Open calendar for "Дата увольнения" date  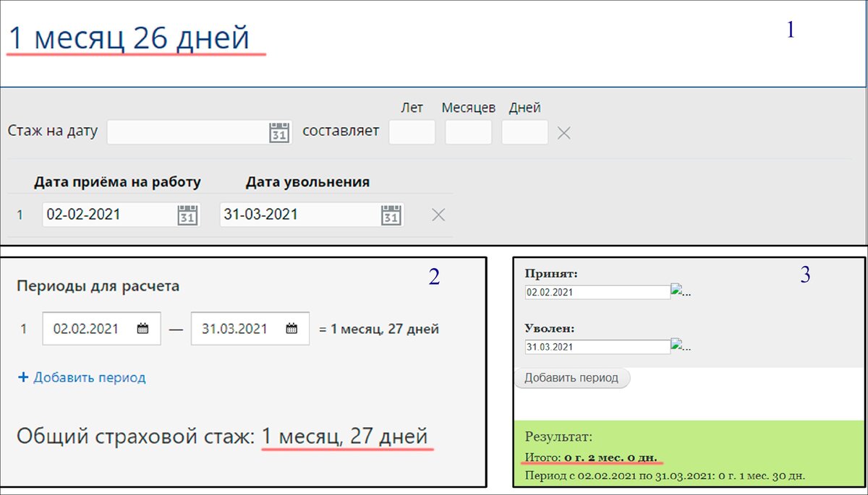pos(391,214)
